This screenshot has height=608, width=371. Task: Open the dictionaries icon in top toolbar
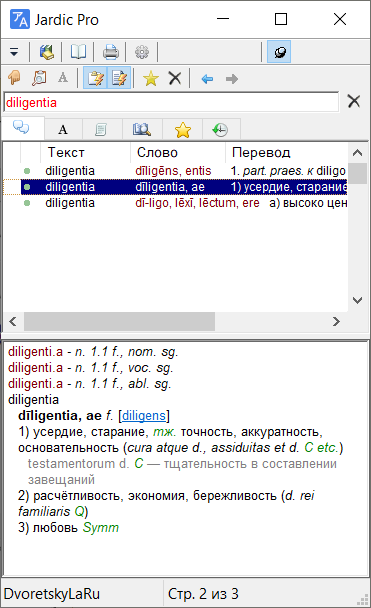46,52
